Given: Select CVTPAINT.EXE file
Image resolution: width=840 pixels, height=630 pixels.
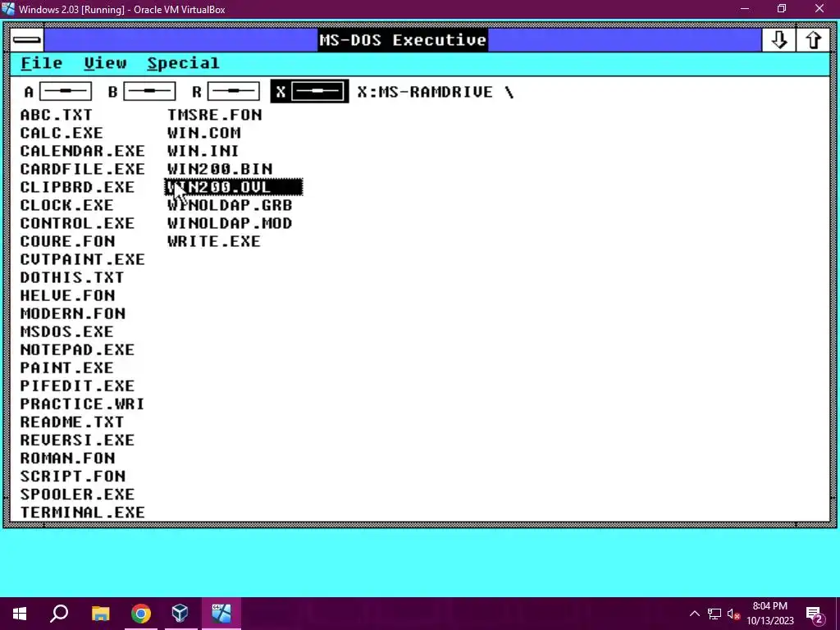Looking at the screenshot, I should (83, 259).
